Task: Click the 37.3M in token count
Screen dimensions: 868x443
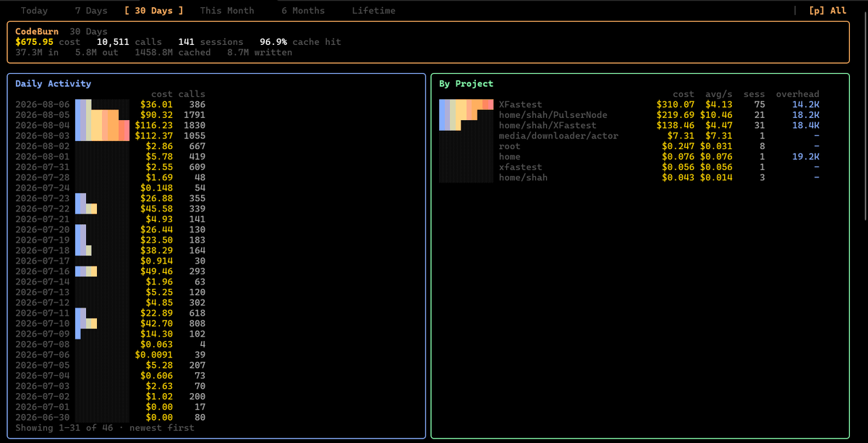Action: click(x=37, y=52)
